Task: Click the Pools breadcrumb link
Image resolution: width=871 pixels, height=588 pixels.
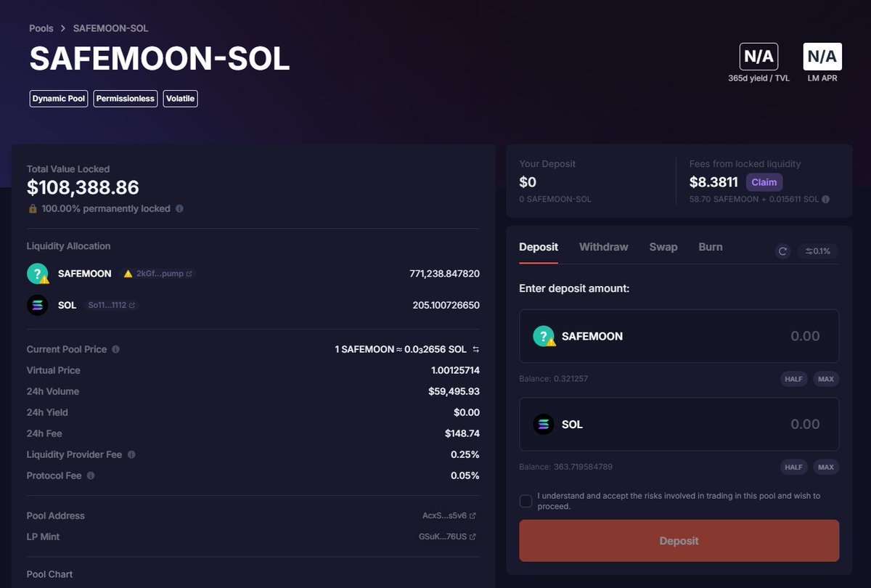Action: (41, 28)
